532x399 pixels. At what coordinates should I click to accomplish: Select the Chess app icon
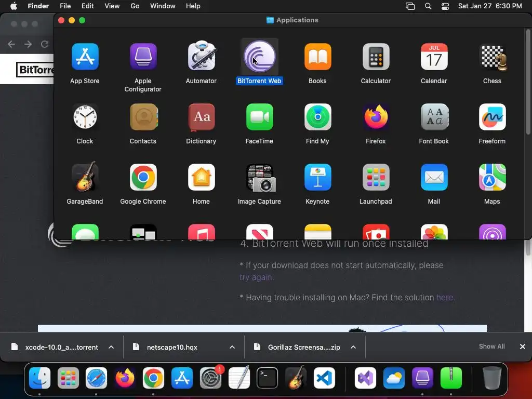[493, 57]
